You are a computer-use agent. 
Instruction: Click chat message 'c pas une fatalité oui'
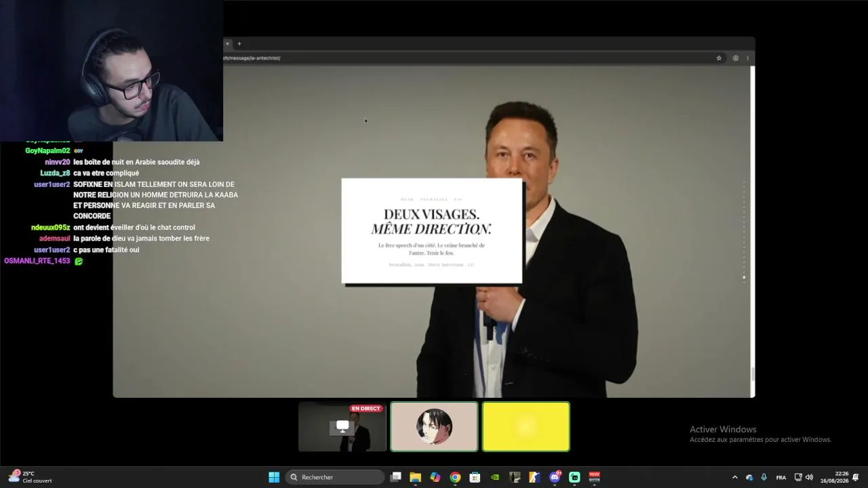pyautogui.click(x=106, y=249)
